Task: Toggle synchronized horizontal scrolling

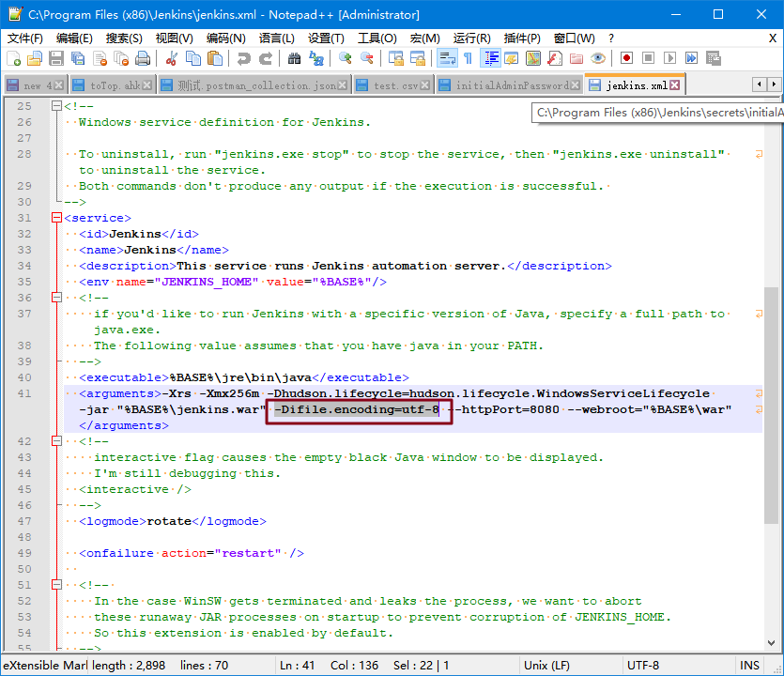Action: pyautogui.click(x=417, y=58)
